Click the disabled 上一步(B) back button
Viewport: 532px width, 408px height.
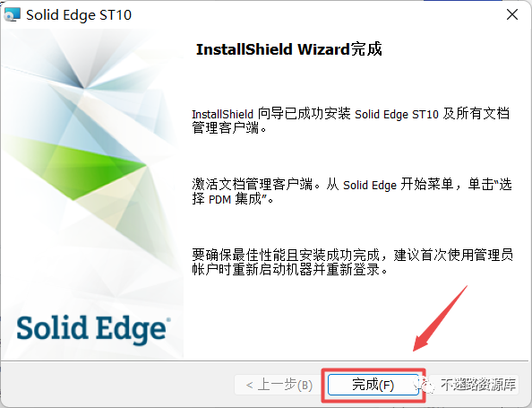point(279,385)
